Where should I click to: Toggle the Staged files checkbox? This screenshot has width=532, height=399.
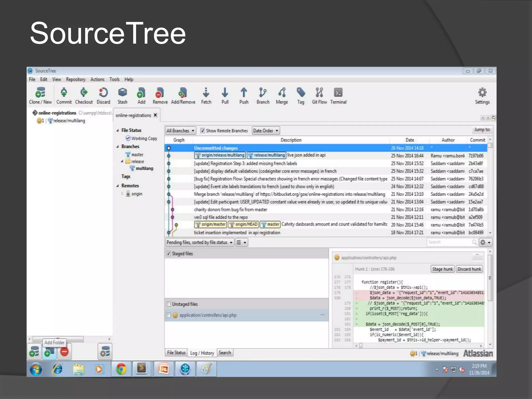coord(169,254)
